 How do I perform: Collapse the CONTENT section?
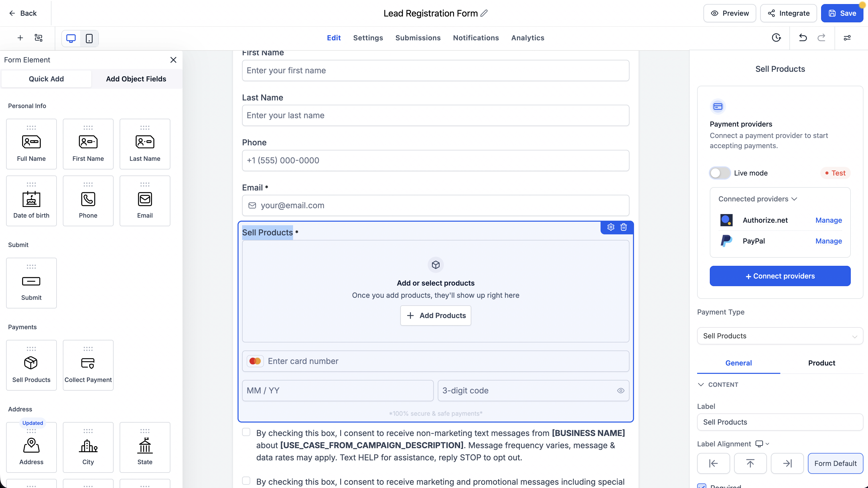[718, 385]
